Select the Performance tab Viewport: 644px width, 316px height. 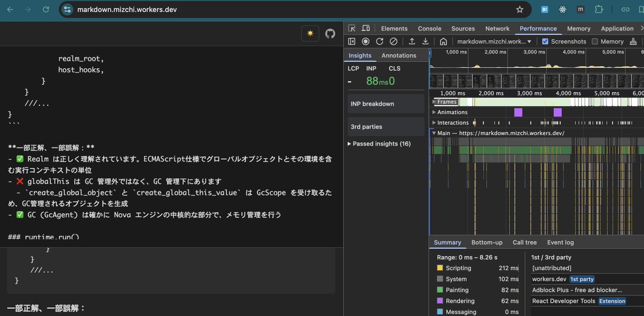(538, 28)
